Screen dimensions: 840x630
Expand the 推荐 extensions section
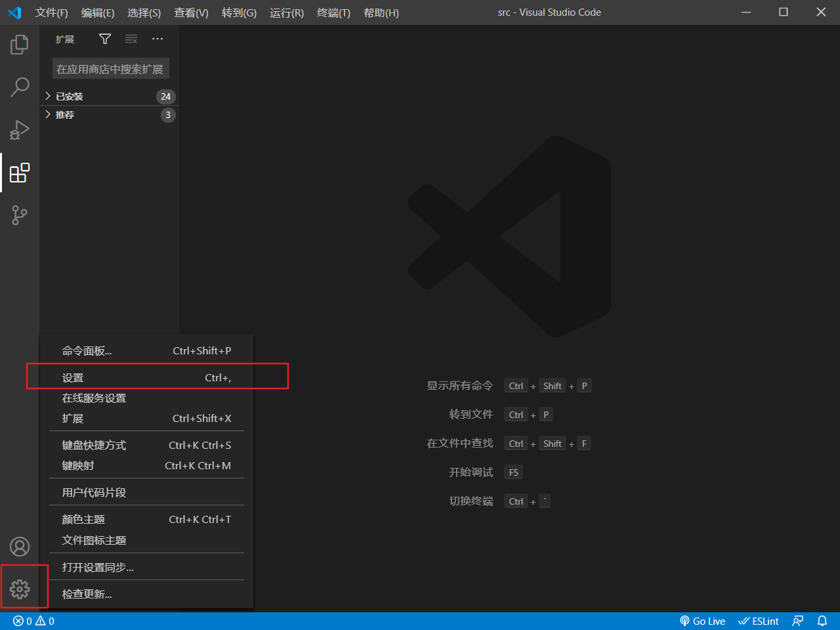[x=110, y=115]
